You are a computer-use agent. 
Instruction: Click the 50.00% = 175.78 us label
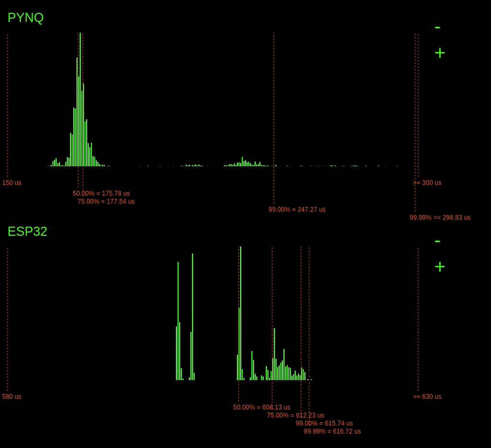pos(101,194)
